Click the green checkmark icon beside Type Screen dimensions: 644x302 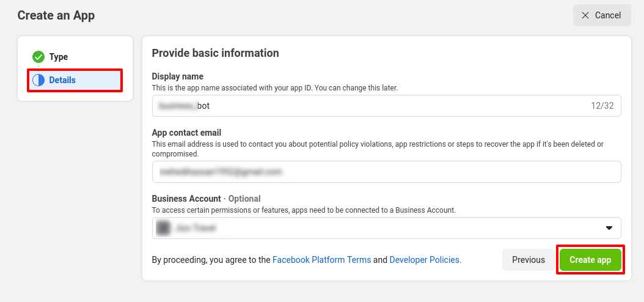pos(38,57)
